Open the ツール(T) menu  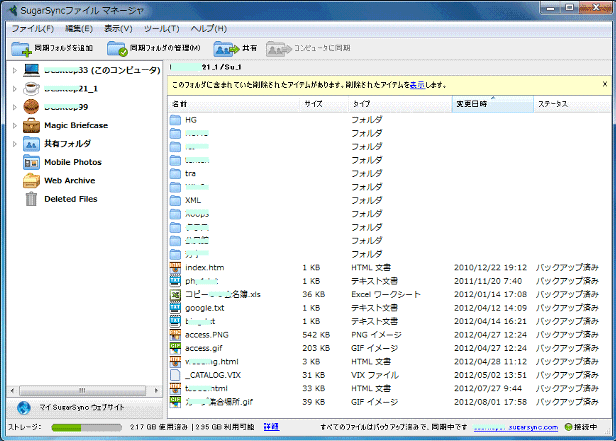[161, 29]
